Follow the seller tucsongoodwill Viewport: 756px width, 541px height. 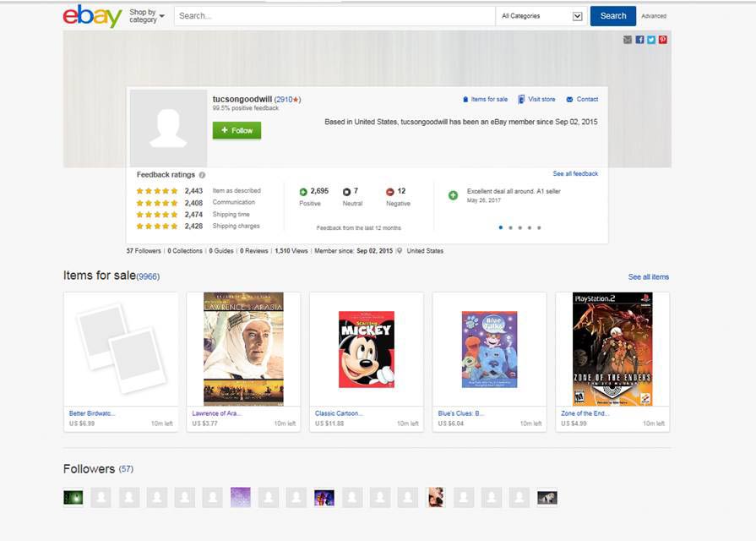pyautogui.click(x=237, y=130)
